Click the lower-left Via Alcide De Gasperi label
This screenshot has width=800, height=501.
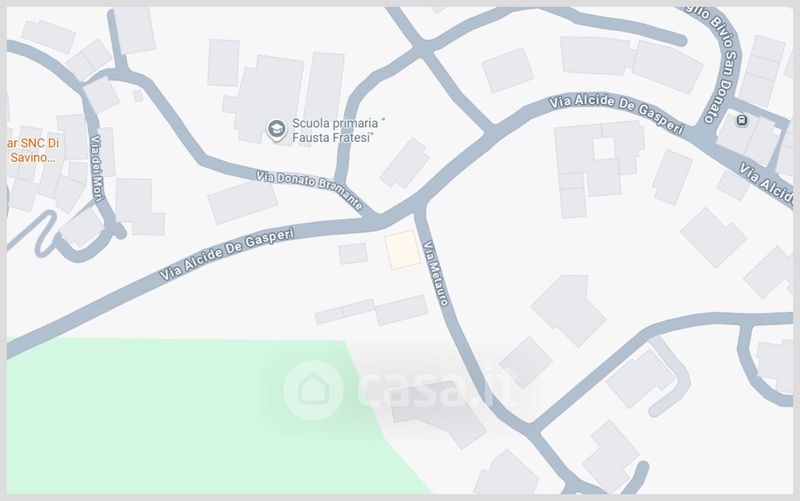click(227, 254)
